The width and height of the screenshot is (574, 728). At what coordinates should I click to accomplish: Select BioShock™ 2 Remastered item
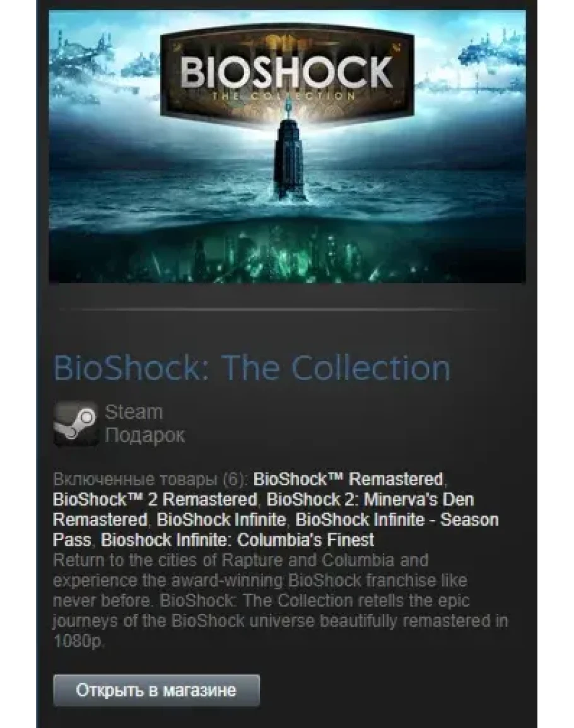tap(155, 499)
